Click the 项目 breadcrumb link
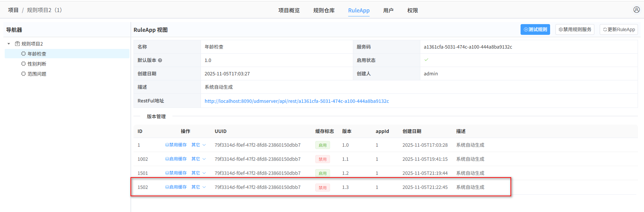The width and height of the screenshot is (644, 212). click(13, 10)
